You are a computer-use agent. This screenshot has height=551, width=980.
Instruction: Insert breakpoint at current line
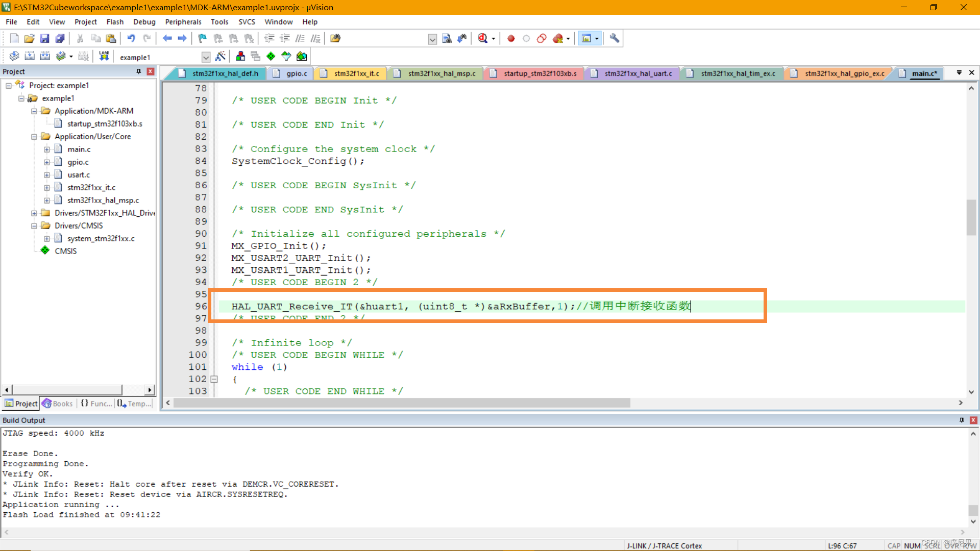[510, 38]
